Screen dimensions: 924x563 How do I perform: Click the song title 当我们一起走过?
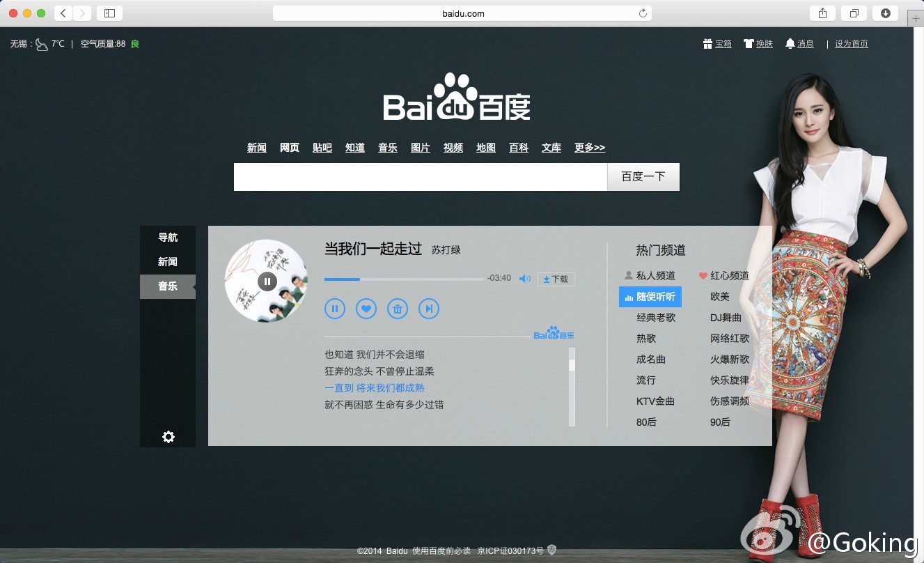coord(373,249)
